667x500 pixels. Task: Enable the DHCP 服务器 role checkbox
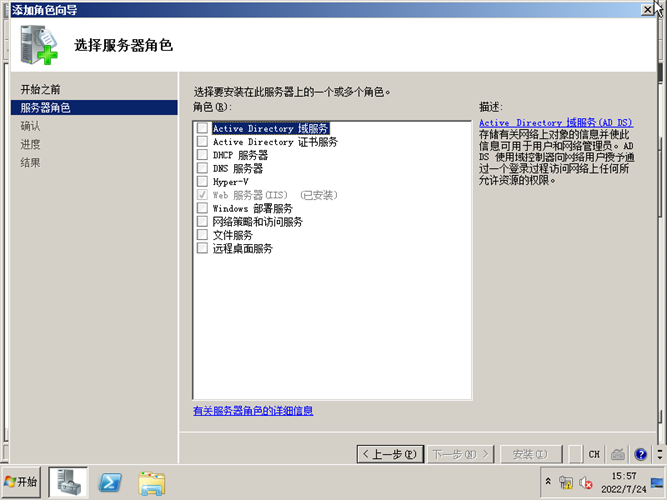point(202,154)
